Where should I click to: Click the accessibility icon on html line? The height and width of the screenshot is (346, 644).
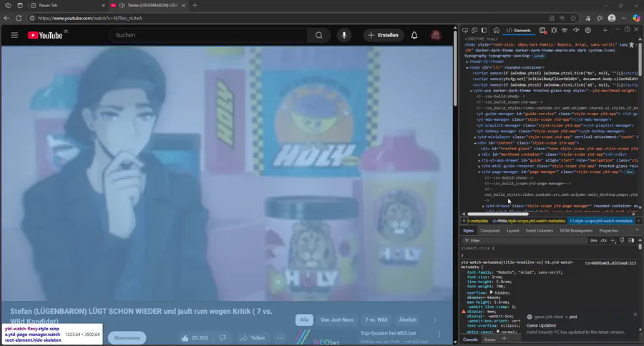[632, 45]
